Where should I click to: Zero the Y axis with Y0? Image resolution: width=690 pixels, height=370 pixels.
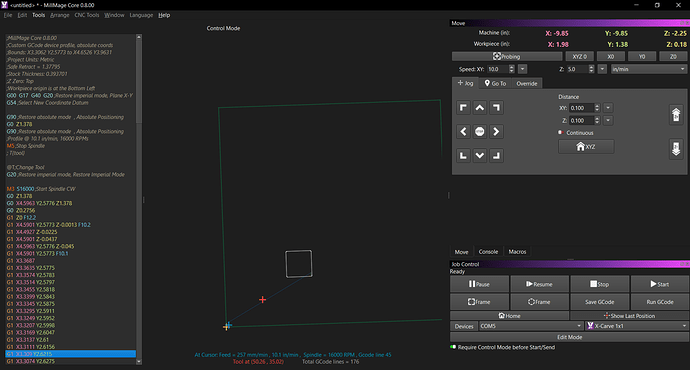(x=642, y=56)
